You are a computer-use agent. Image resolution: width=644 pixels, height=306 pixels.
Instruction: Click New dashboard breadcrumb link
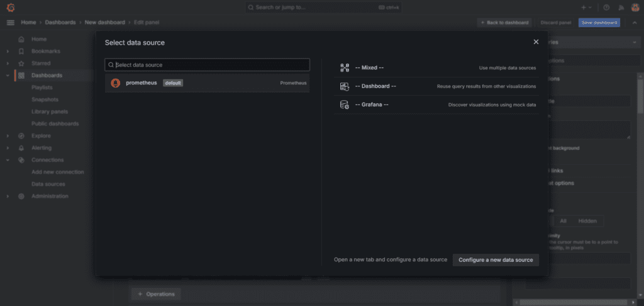pyautogui.click(x=105, y=23)
